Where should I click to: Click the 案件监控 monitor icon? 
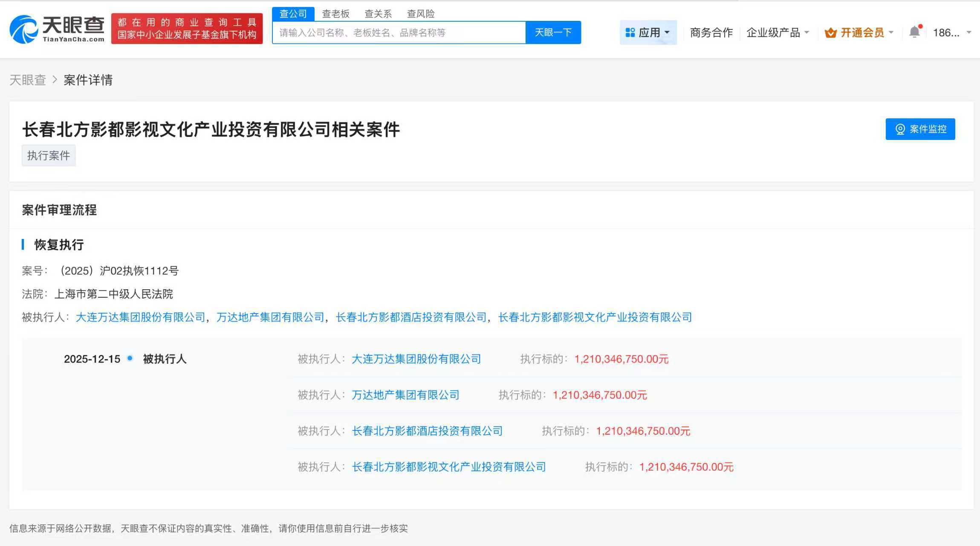click(899, 129)
